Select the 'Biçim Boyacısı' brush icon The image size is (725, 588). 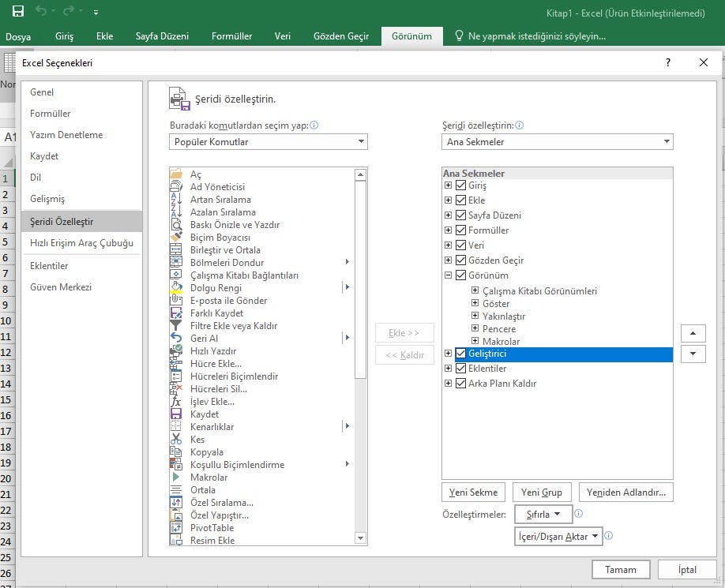(175, 237)
